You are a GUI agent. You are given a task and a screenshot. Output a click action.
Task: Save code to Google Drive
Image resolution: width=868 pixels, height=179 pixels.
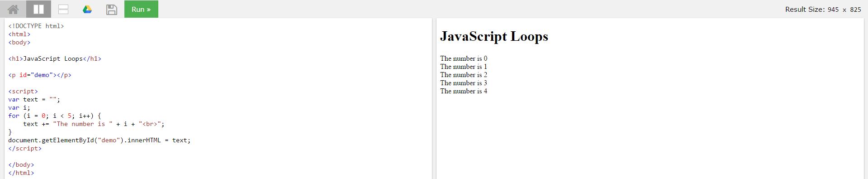click(x=87, y=9)
